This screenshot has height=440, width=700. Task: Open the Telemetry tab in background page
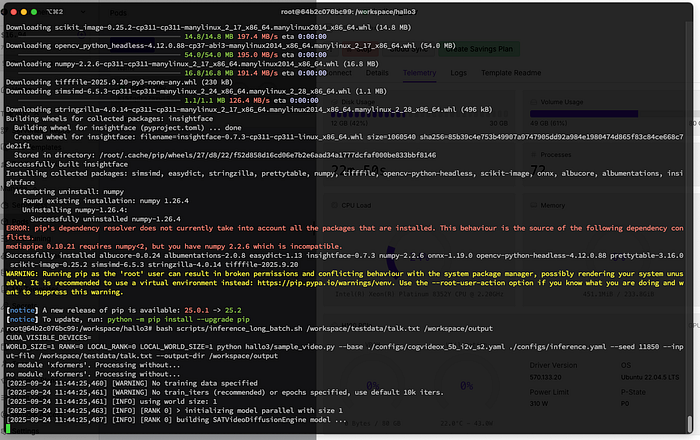click(x=419, y=73)
